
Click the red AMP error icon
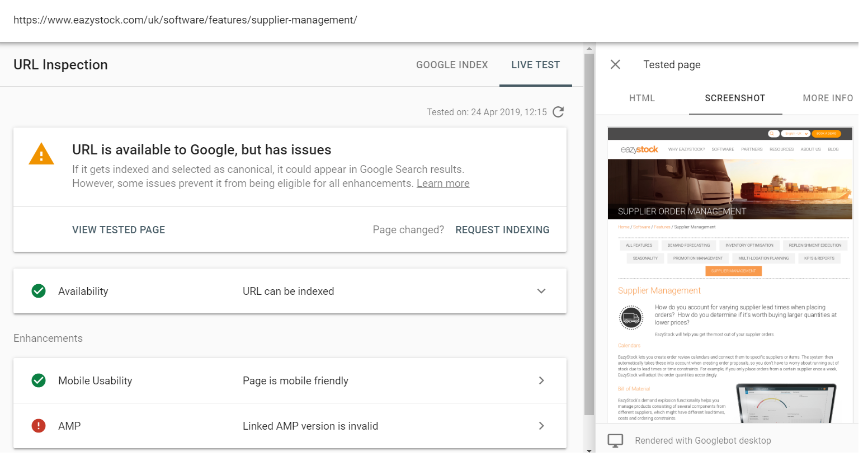[x=39, y=426]
